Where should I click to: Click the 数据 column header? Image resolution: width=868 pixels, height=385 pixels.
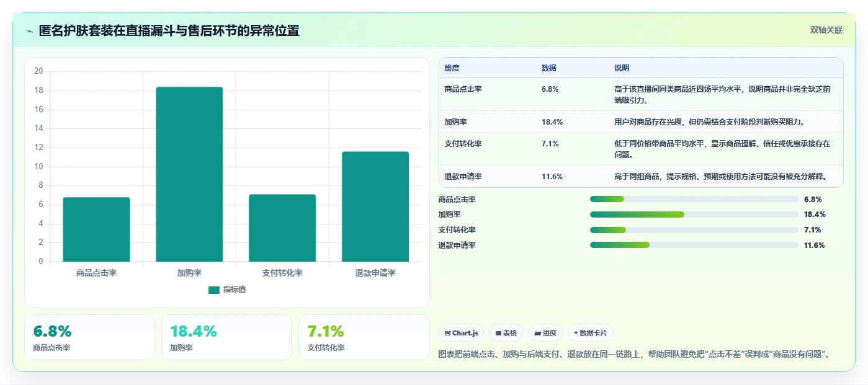[549, 68]
